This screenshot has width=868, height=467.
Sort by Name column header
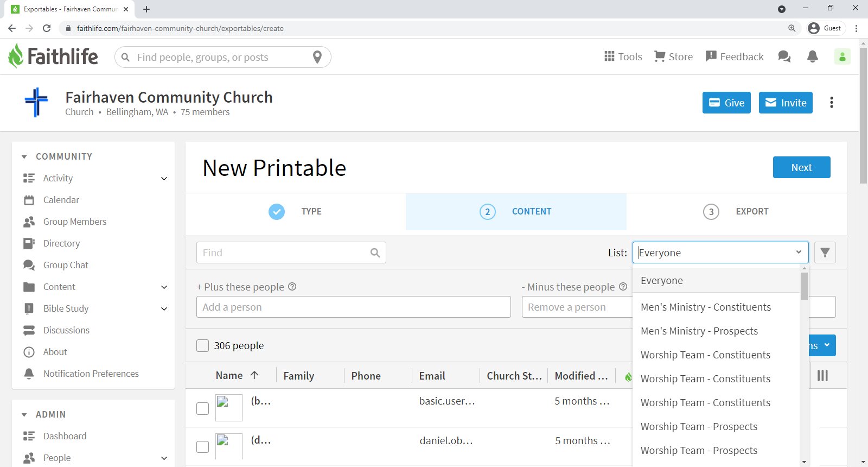pyautogui.click(x=237, y=375)
